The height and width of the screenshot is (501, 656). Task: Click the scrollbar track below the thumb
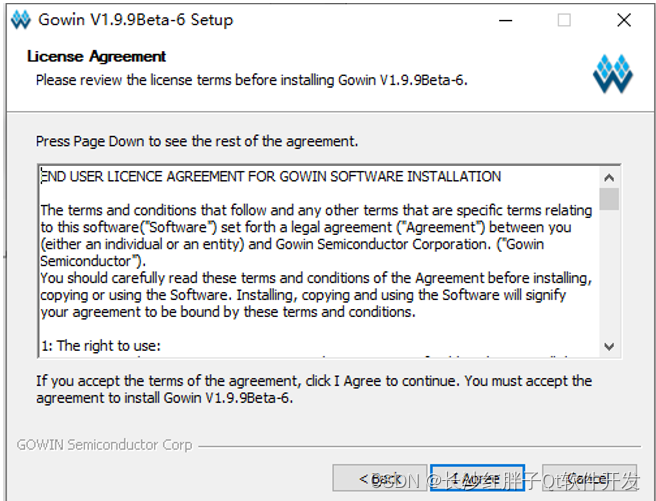(x=609, y=273)
